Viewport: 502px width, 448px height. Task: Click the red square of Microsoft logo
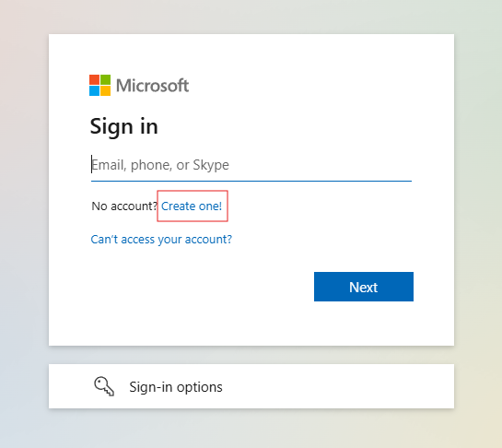(94, 79)
